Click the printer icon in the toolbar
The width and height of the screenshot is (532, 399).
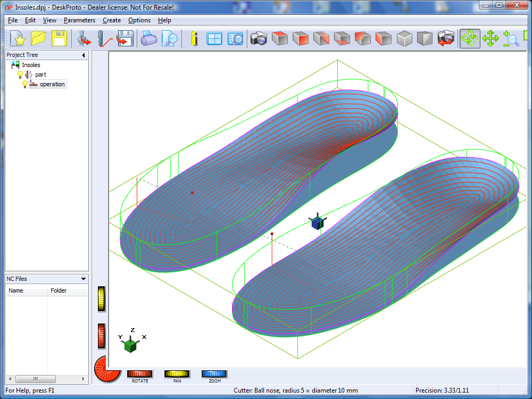point(149,39)
